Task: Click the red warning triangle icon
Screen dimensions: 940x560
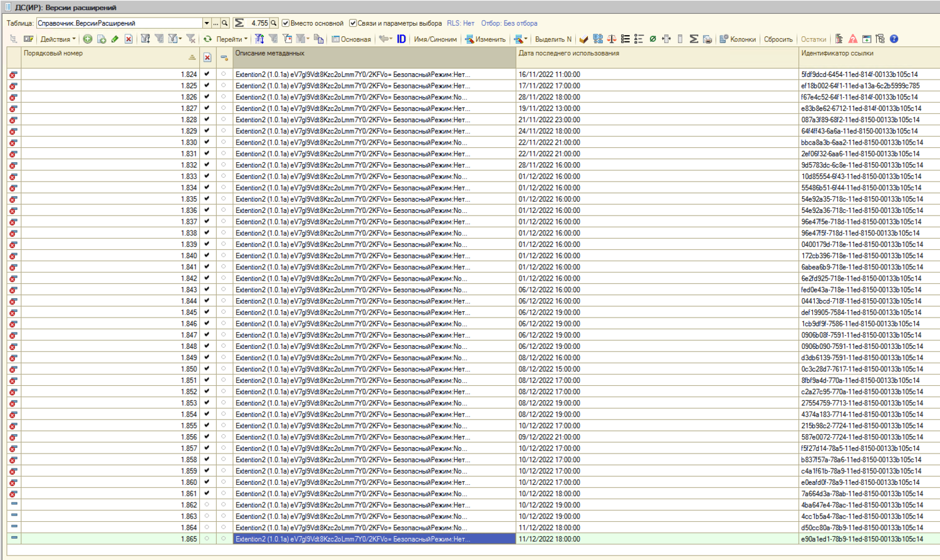Action: tap(853, 39)
